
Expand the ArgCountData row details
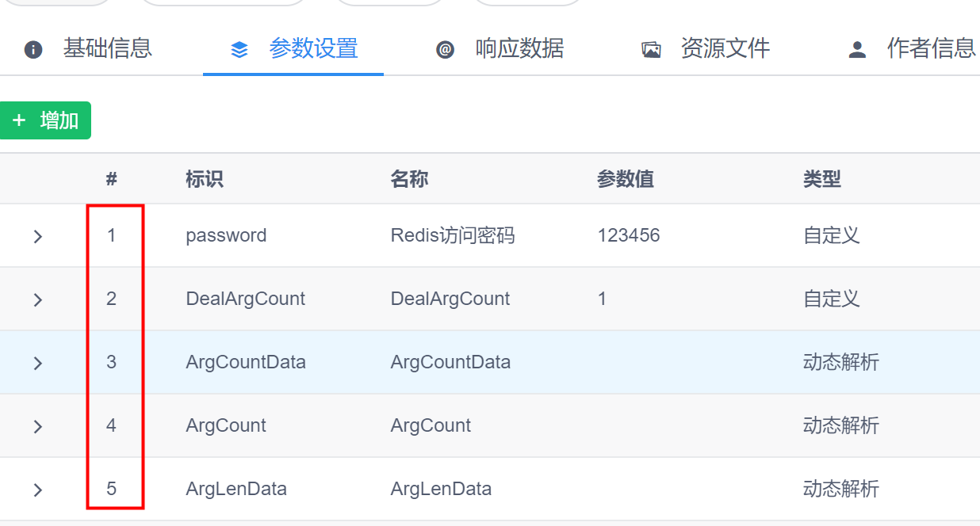[37, 363]
